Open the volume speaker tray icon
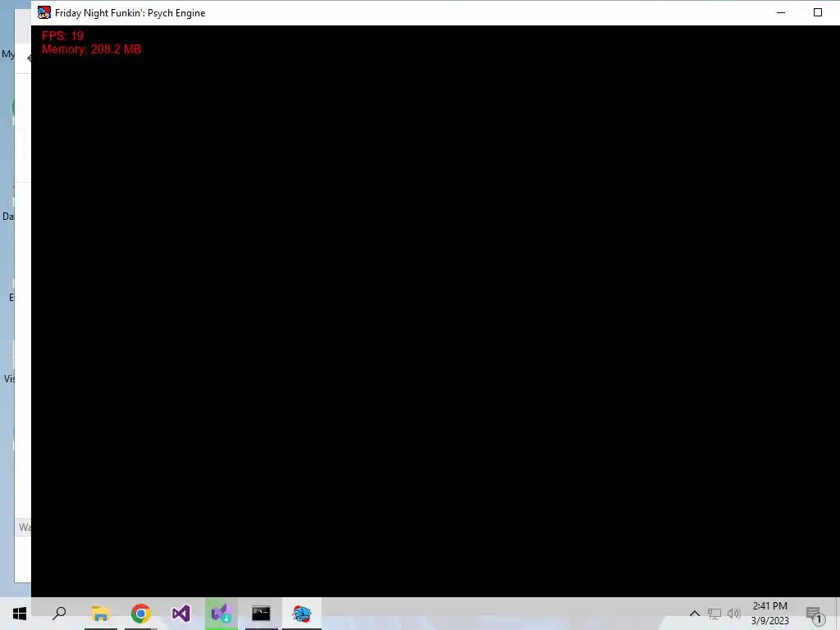This screenshot has width=840, height=630. click(x=734, y=614)
